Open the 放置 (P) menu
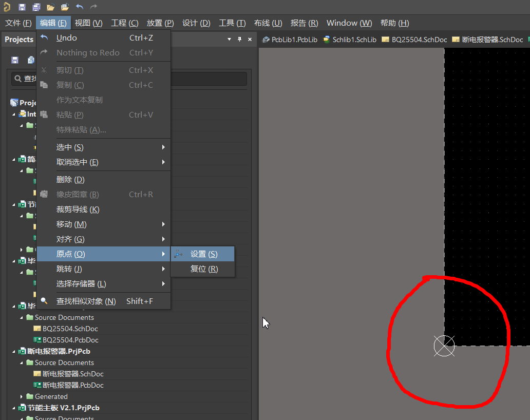 [160, 23]
